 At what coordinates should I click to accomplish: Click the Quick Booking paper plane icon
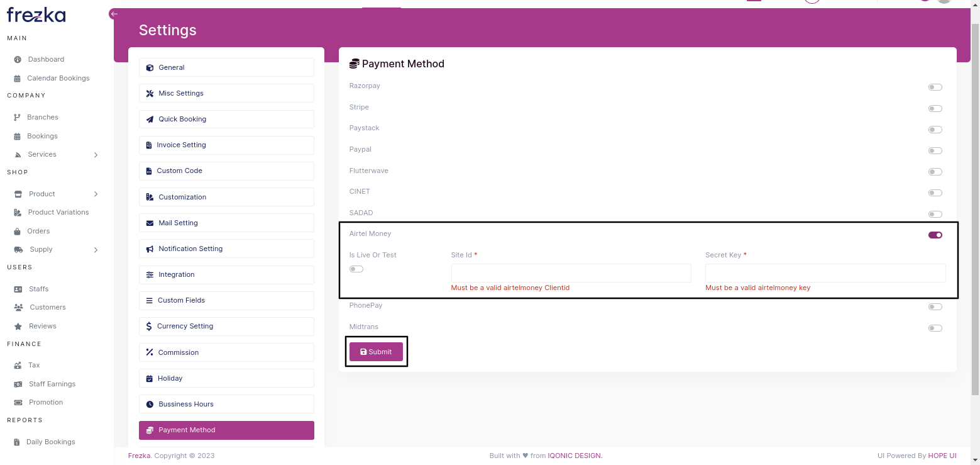[x=150, y=120]
